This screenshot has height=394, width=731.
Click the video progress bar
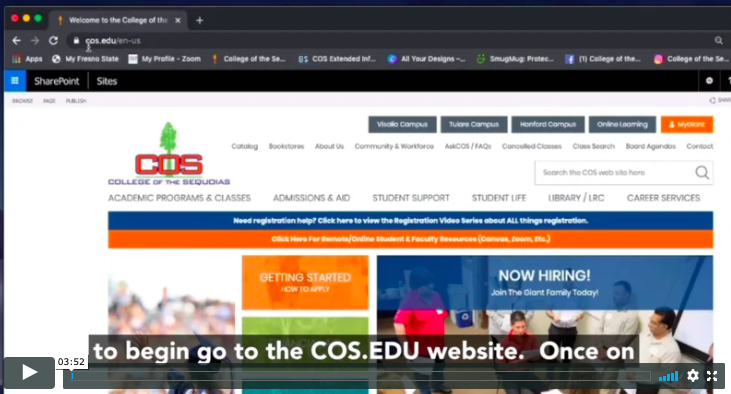click(360, 376)
